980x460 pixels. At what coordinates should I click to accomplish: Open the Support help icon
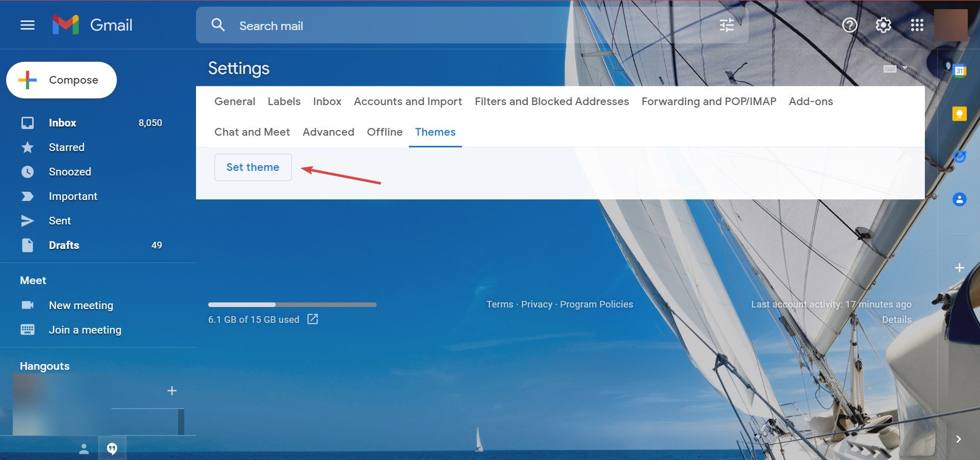pos(849,25)
